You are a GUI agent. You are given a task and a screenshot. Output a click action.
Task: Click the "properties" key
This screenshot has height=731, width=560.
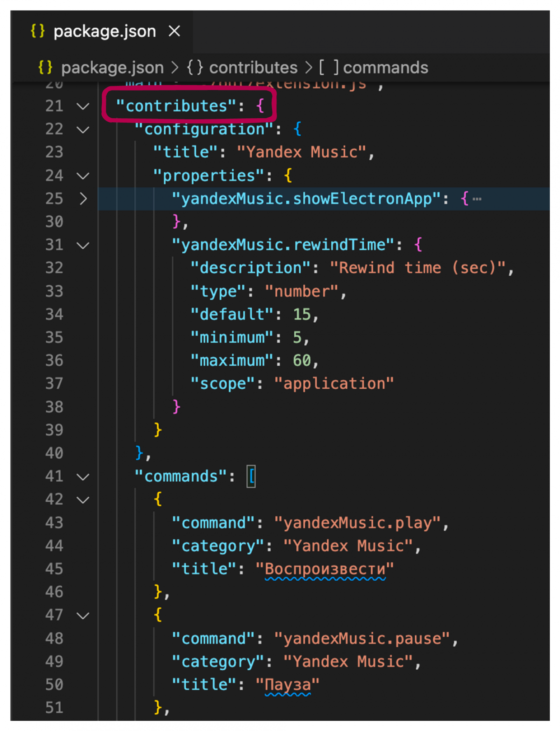click(x=209, y=175)
